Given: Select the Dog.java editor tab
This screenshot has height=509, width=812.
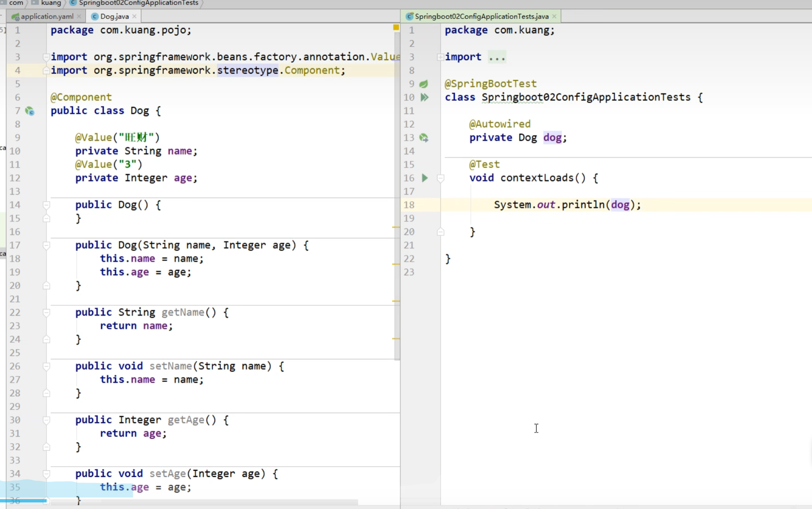Looking at the screenshot, I should (114, 16).
